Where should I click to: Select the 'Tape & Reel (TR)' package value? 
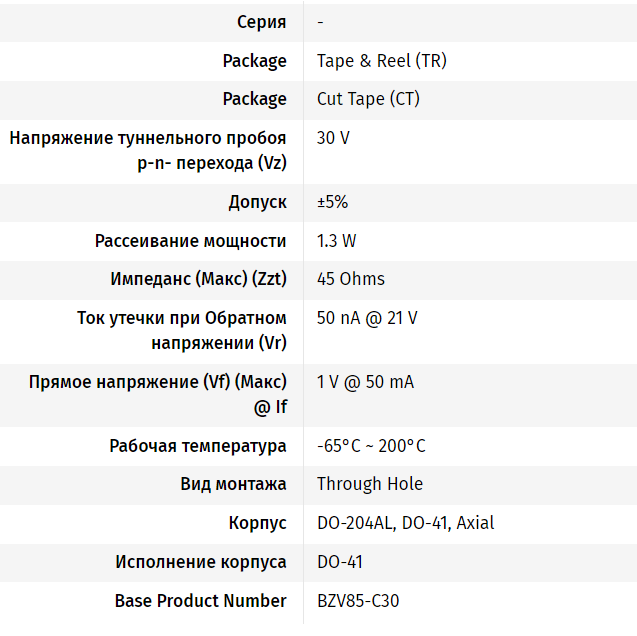[381, 61]
